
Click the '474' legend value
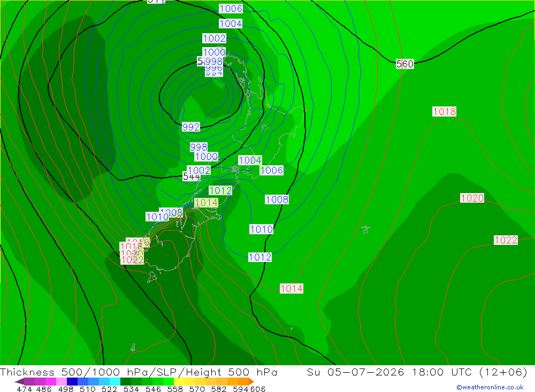tap(24, 389)
